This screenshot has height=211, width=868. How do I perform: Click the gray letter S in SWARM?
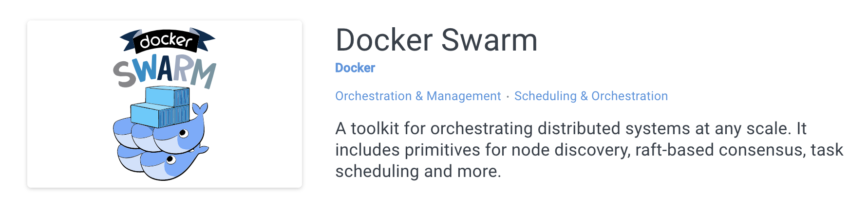[x=125, y=74]
